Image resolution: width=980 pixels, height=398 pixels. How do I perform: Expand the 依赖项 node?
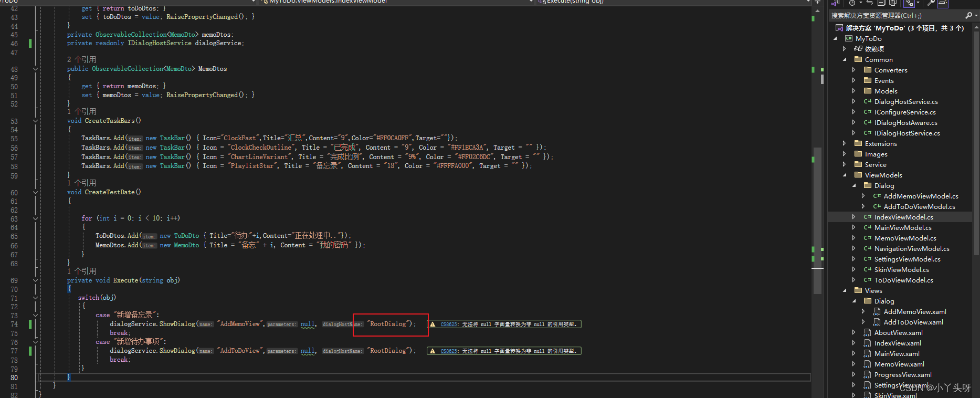(x=845, y=49)
